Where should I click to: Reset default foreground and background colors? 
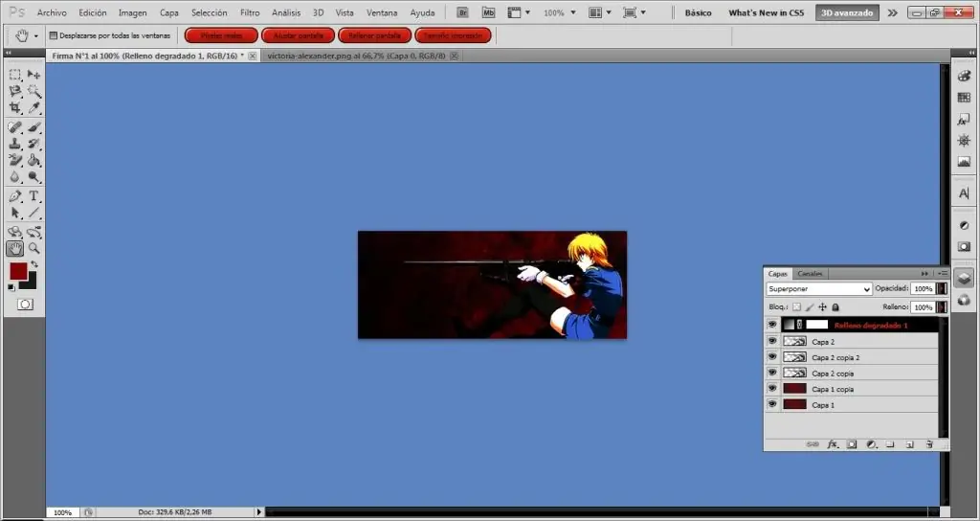click(x=11, y=287)
